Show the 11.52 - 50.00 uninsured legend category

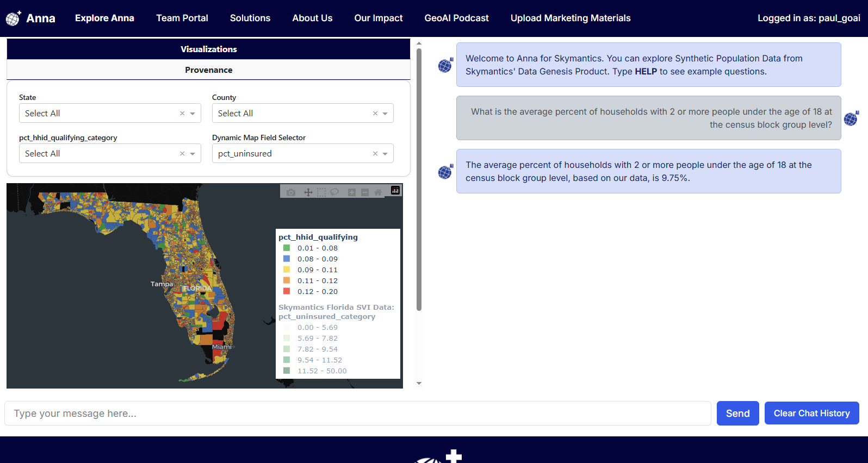click(x=321, y=371)
